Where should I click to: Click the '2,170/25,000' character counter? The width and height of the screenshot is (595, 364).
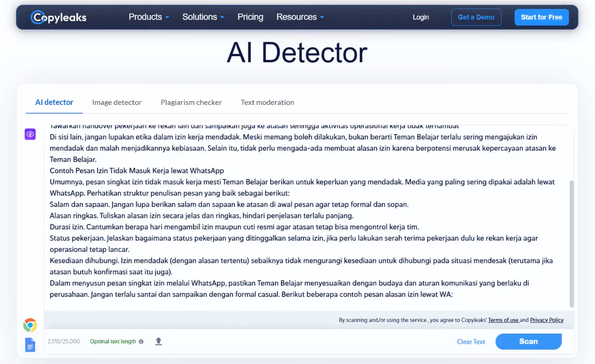coord(64,342)
